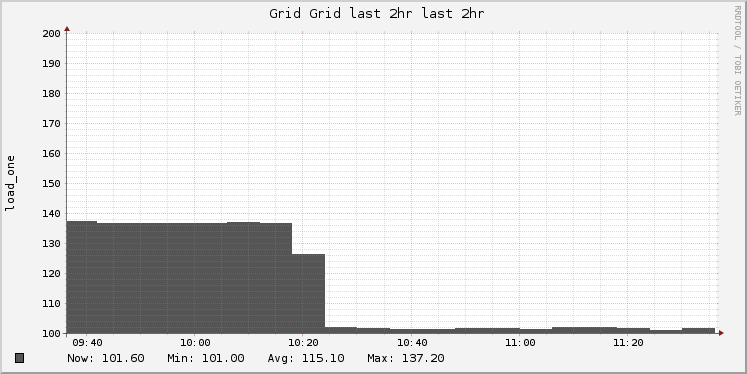Click the red arrow at x-axis end
This screenshot has width=747, height=374.
pyautogui.click(x=721, y=333)
